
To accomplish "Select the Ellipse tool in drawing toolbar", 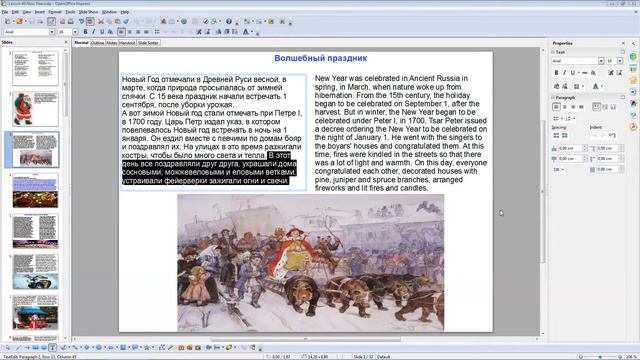I will [x=44, y=347].
